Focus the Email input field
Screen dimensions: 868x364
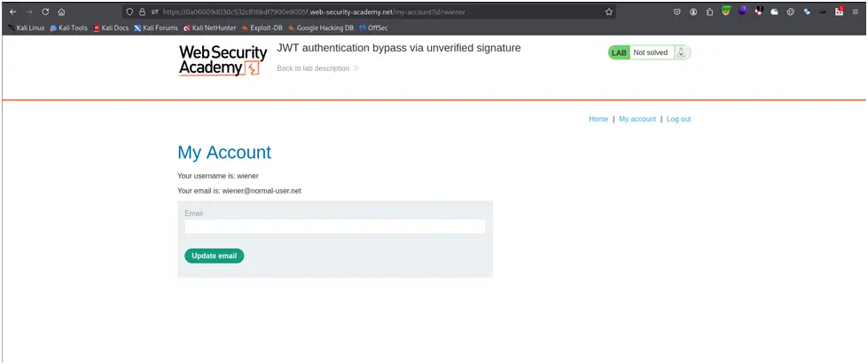click(x=334, y=226)
